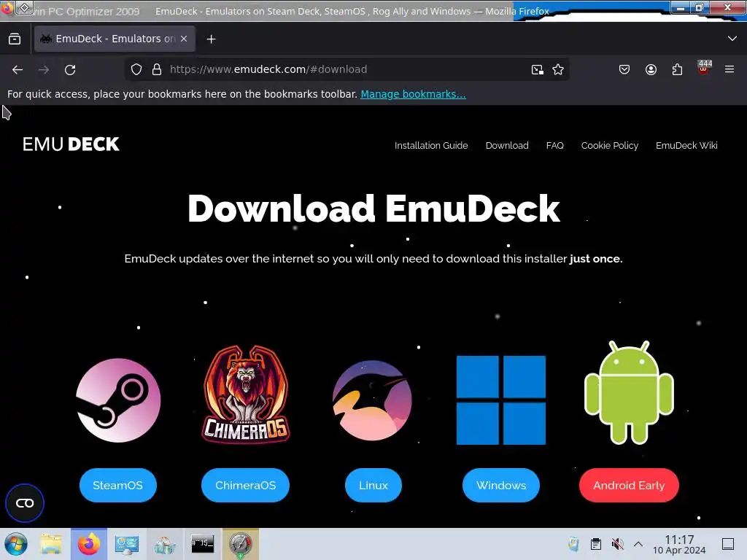747x560 pixels.
Task: Click the translate page icon in the address bar
Action: [538, 69]
